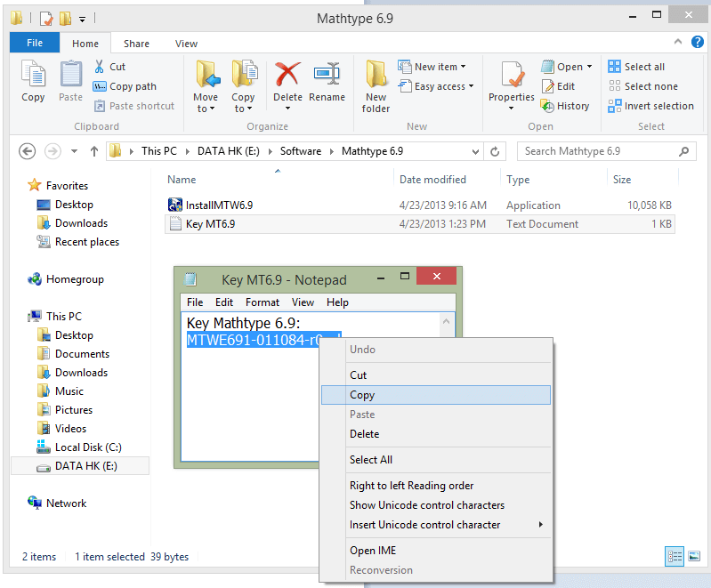Click Invert selection in the ribbon
Image resolution: width=711 pixels, height=588 pixels.
(650, 106)
